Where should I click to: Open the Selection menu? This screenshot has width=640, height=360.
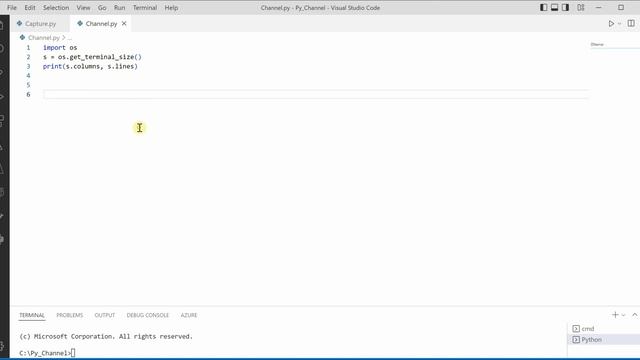click(56, 8)
